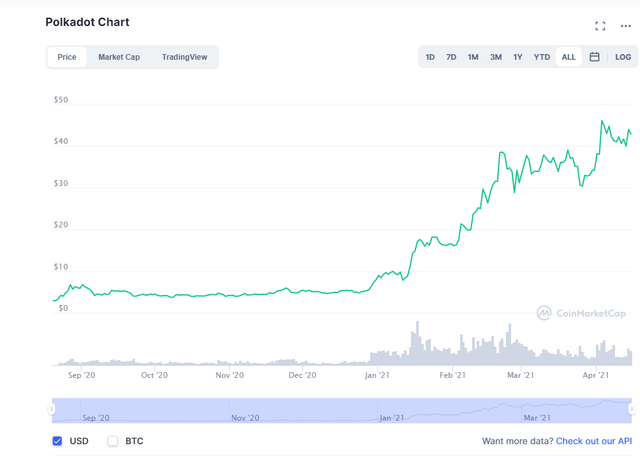640x456 pixels.
Task: Click the Apr '21 x-axis label
Action: pyautogui.click(x=596, y=375)
